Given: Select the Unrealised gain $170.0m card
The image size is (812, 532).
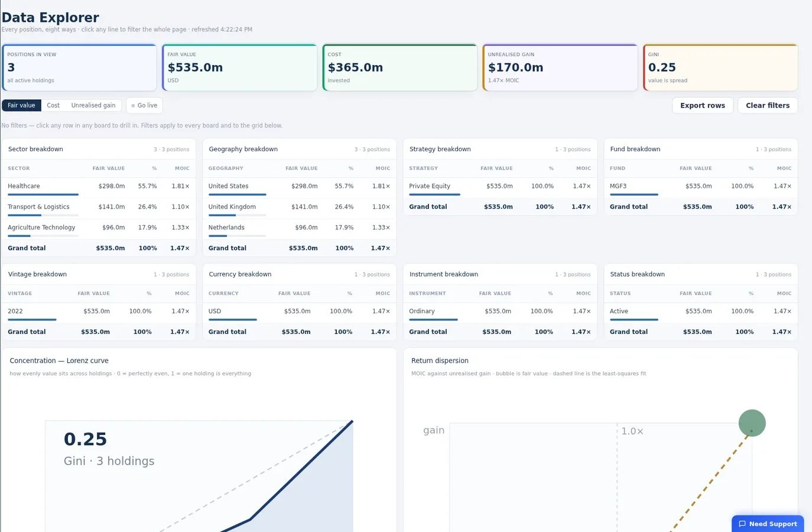Looking at the screenshot, I should (x=560, y=67).
